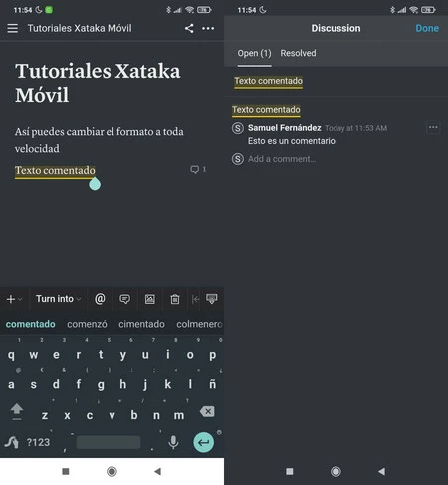
Task: Start voice input with the microphone
Action: (173, 442)
